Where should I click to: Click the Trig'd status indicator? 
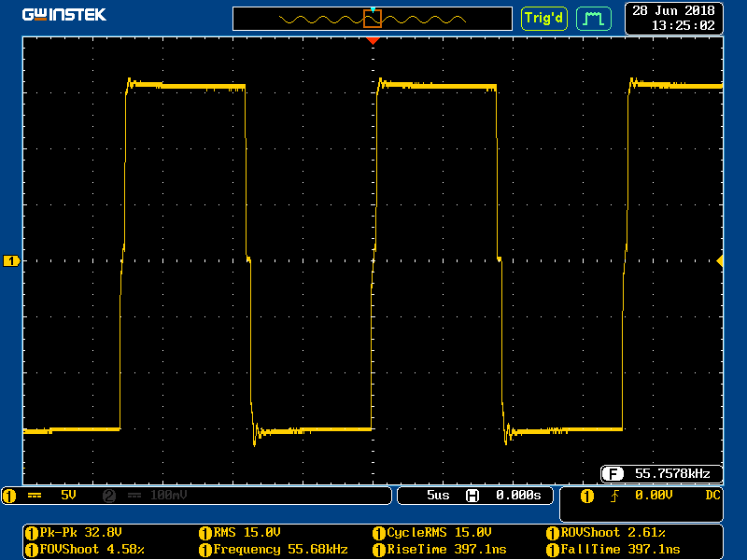(x=544, y=19)
